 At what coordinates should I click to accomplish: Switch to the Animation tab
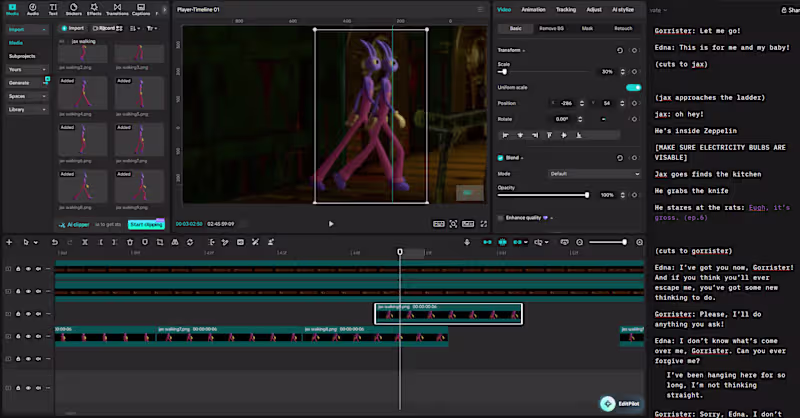[x=533, y=10]
